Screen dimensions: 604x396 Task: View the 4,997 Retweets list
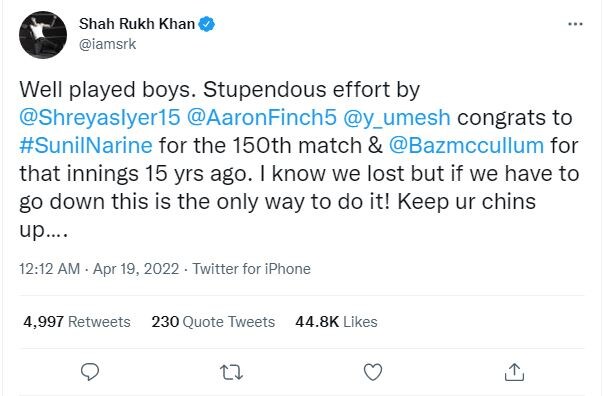77,322
